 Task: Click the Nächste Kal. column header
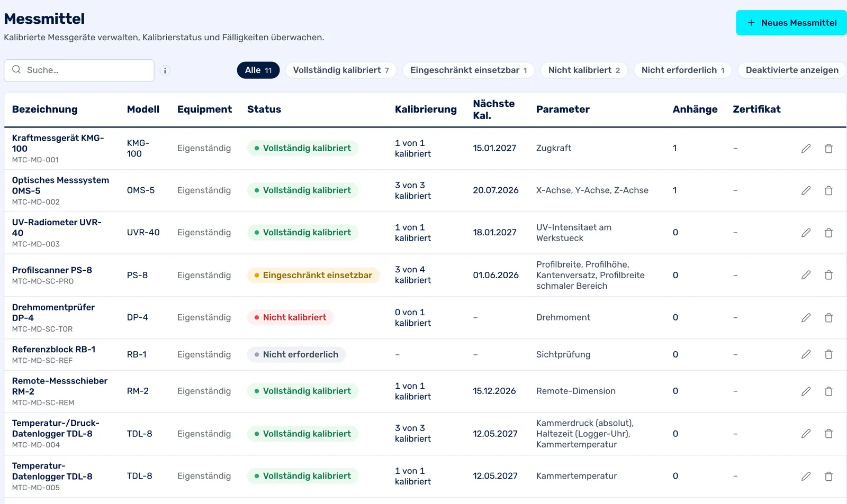(x=494, y=109)
